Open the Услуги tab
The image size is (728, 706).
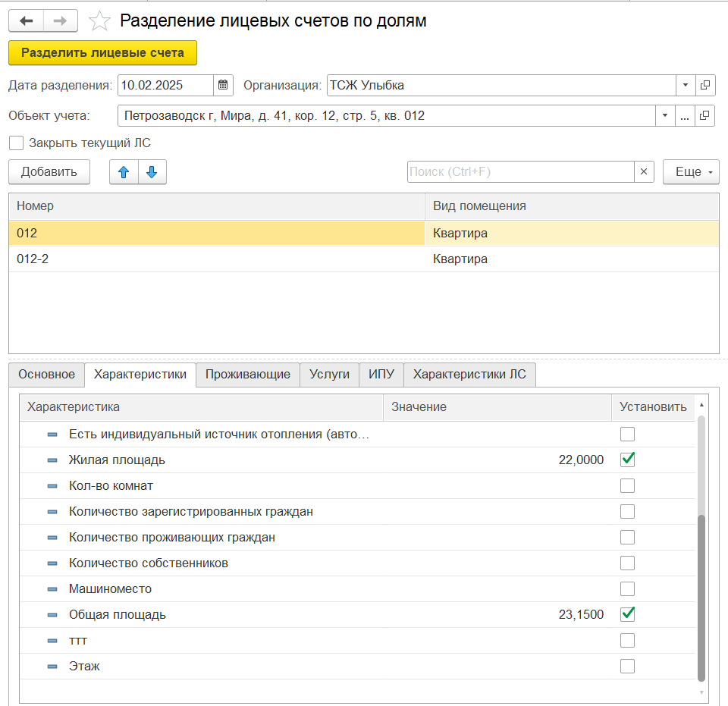[330, 375]
